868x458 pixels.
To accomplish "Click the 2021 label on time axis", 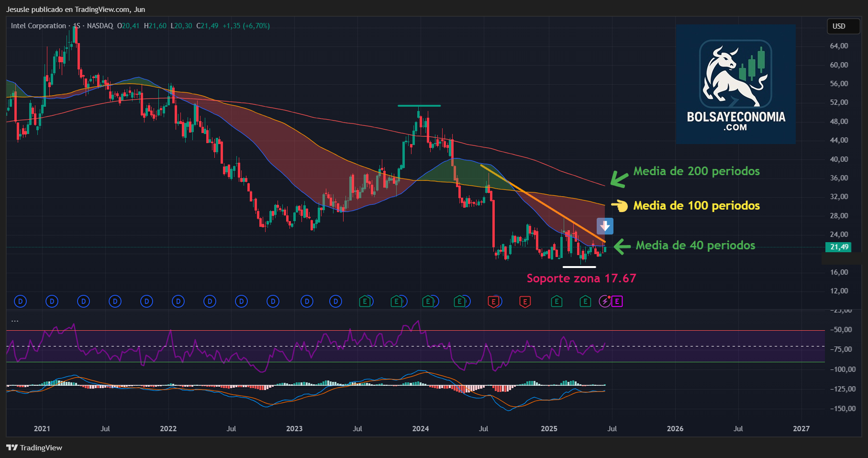I will (x=42, y=428).
